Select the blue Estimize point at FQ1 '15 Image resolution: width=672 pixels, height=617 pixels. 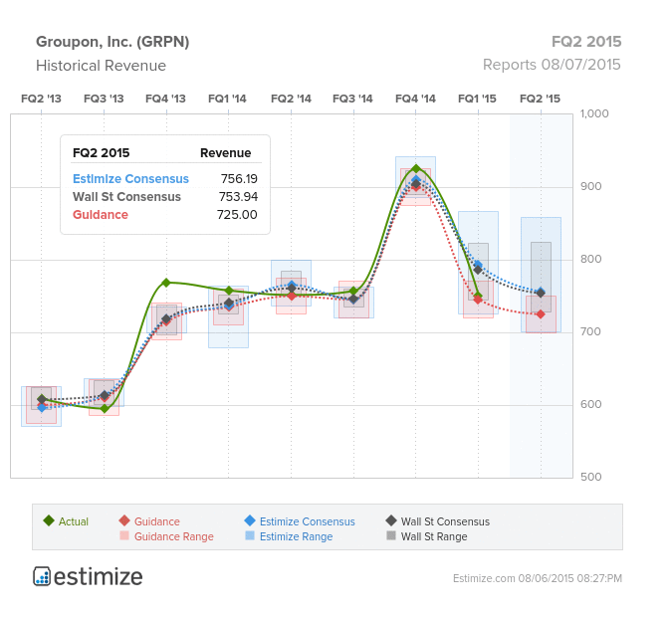pos(478,265)
